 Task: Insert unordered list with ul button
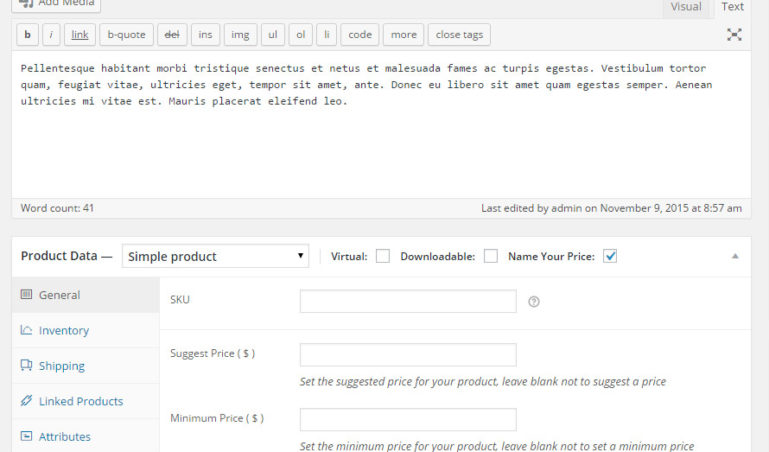click(x=273, y=35)
